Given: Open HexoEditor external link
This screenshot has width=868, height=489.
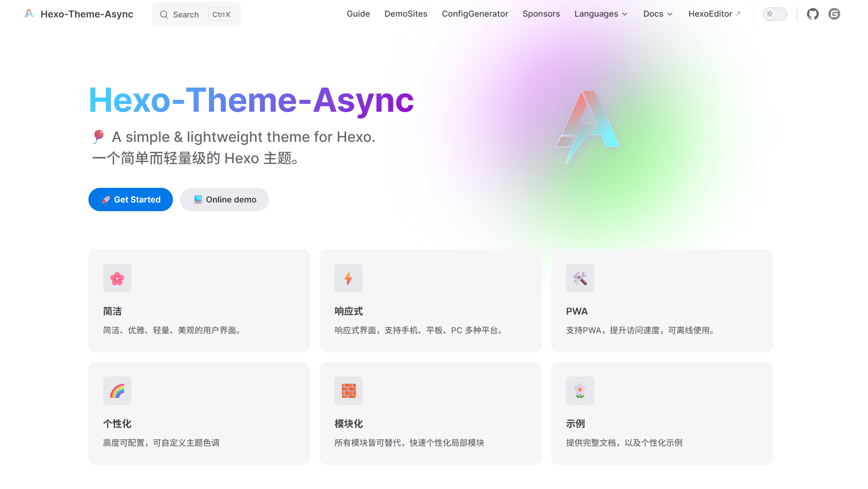Looking at the screenshot, I should click(711, 14).
